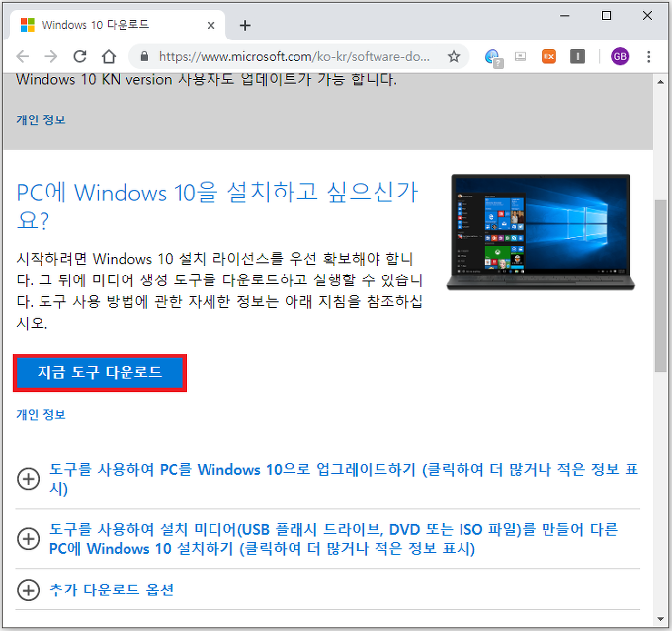Click the vertical scrollbar thumb
This screenshot has width=672, height=631.
660,285
